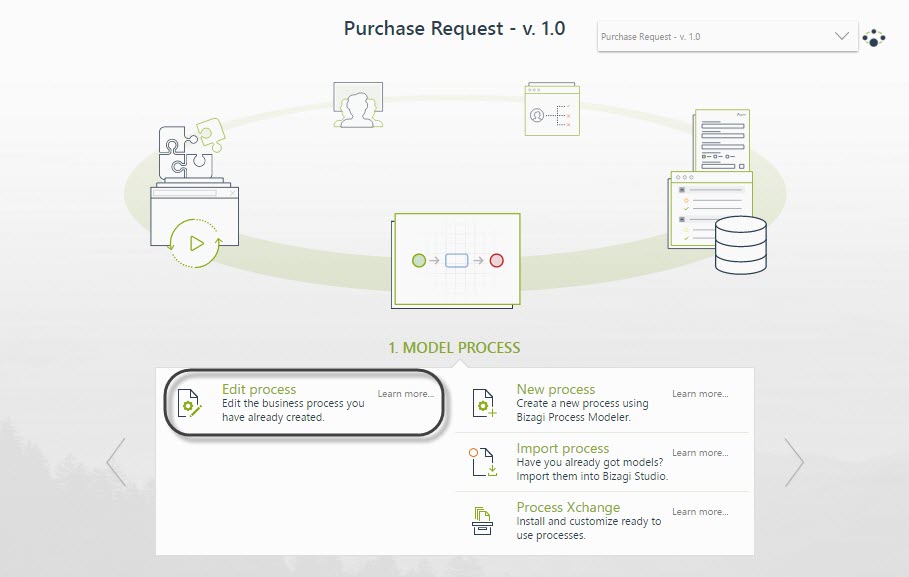Screen dimensions: 909x577
Task: Click the text 'Install and customize ready to use processes'
Action: (x=588, y=528)
